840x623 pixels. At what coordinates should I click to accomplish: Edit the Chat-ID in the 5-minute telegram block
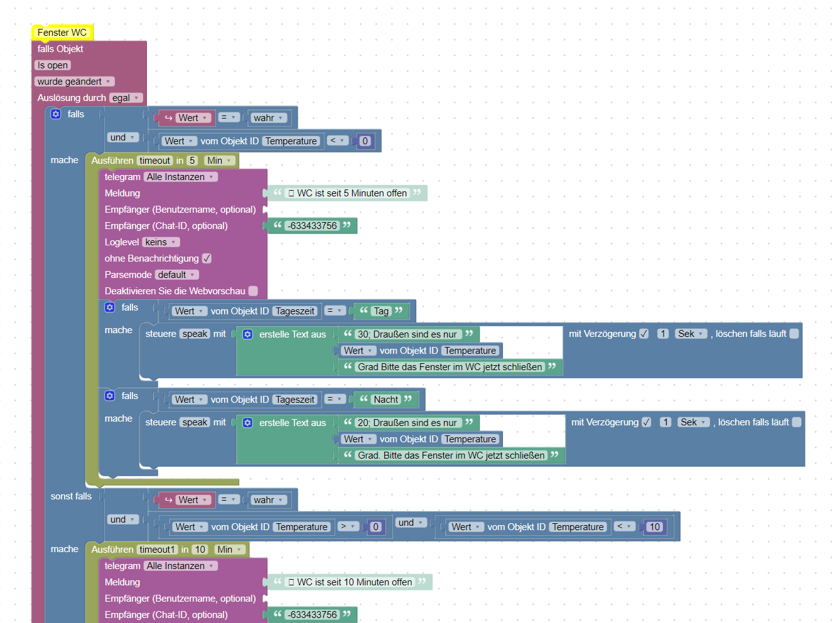(x=313, y=226)
